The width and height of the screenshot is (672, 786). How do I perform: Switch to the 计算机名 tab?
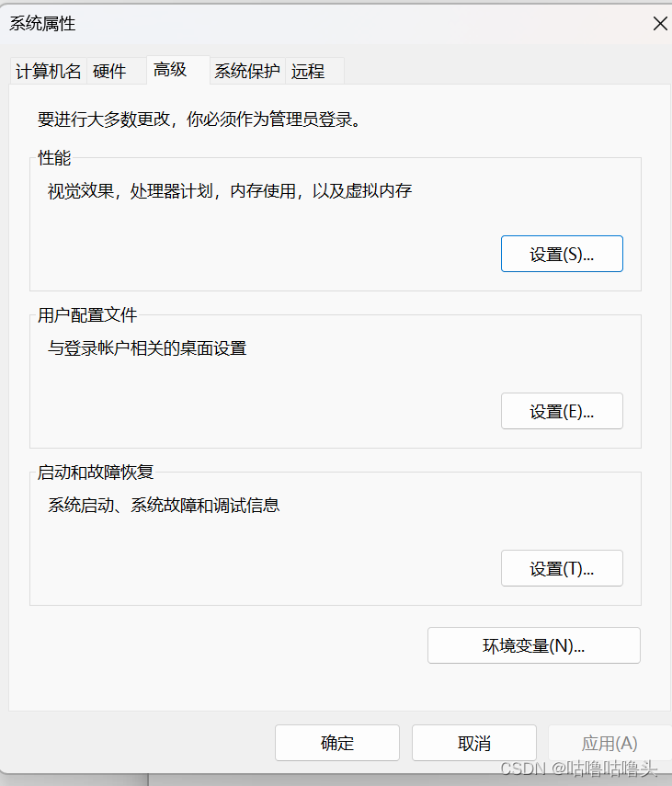tap(48, 71)
